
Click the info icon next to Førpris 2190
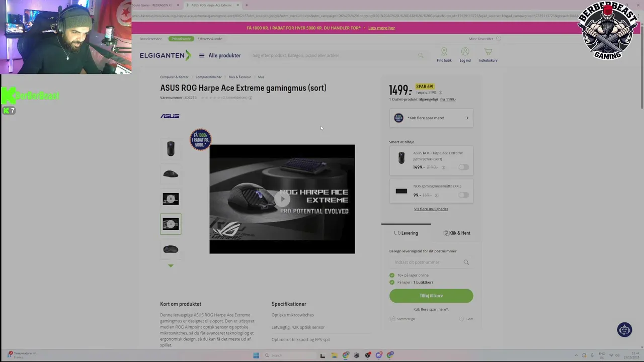coord(440,93)
